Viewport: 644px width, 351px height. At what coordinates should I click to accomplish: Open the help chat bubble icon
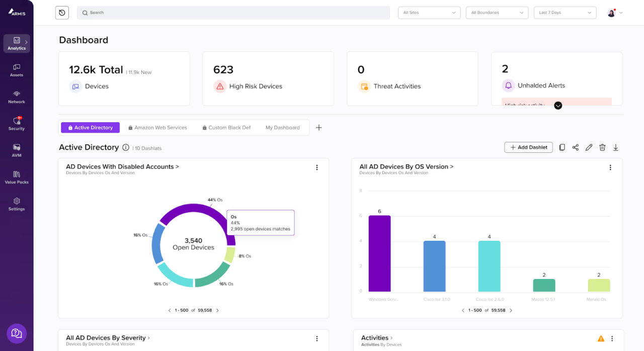(17, 333)
